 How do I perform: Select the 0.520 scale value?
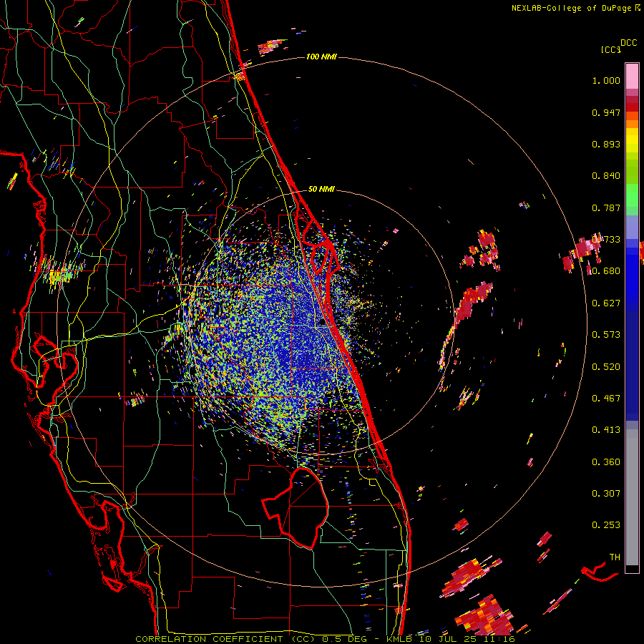606,367
